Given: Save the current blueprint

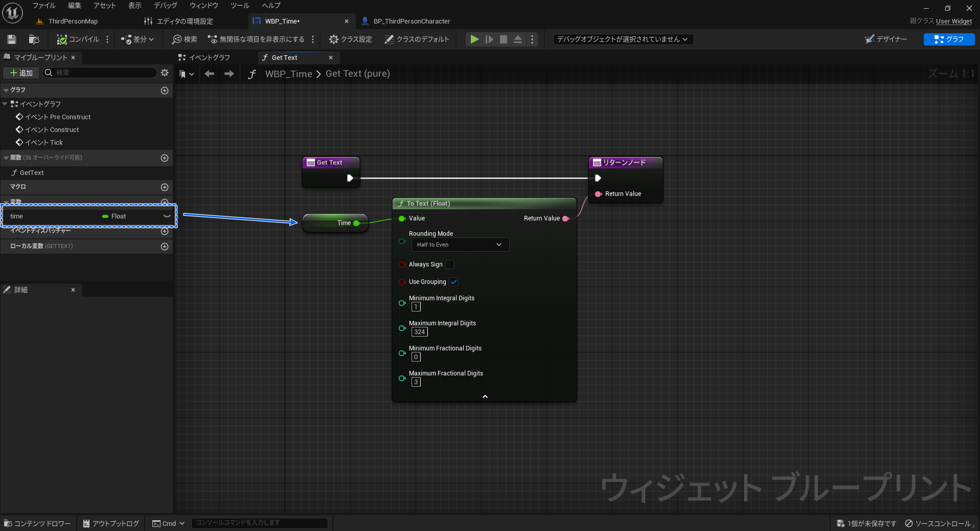Looking at the screenshot, I should [x=11, y=39].
